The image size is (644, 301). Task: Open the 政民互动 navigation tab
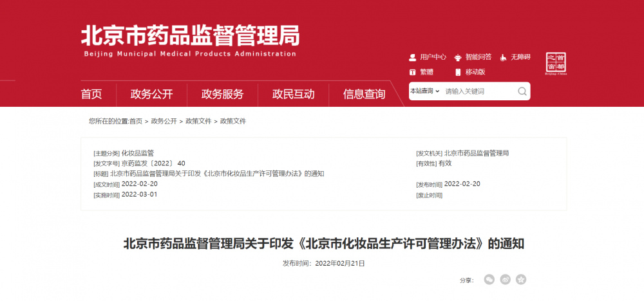click(293, 95)
